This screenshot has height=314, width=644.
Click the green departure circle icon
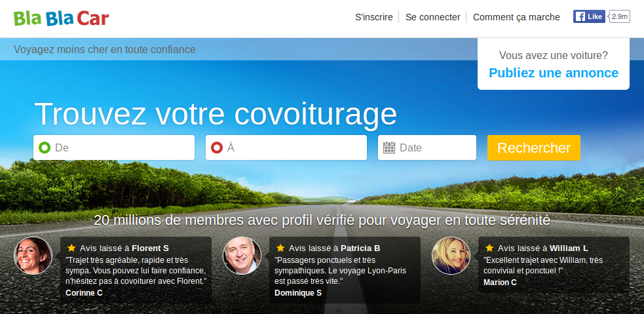[45, 147]
